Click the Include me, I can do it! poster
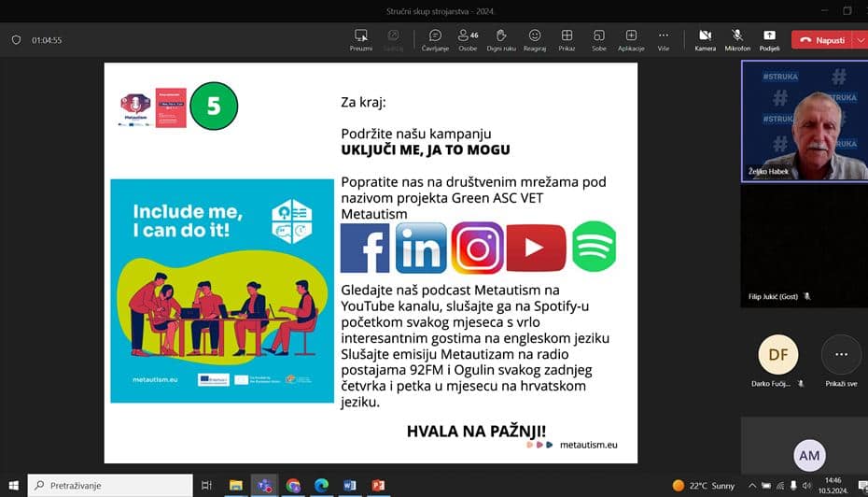868x497 pixels. coord(222,291)
